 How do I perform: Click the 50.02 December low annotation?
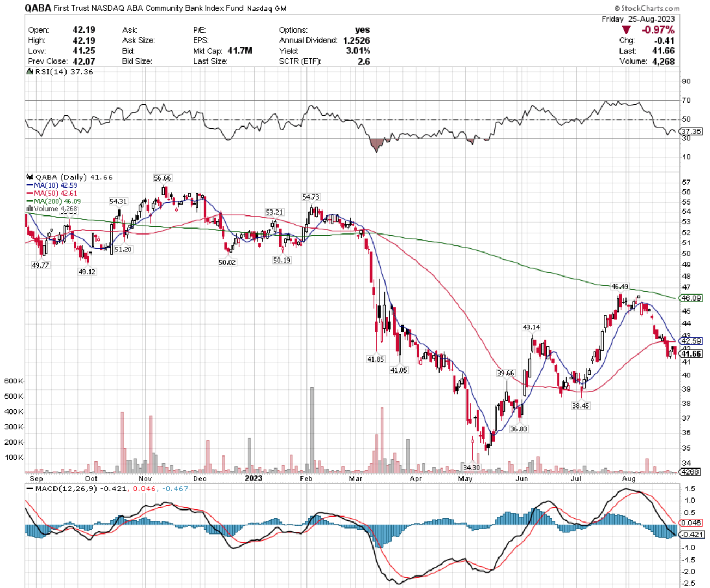(x=227, y=262)
